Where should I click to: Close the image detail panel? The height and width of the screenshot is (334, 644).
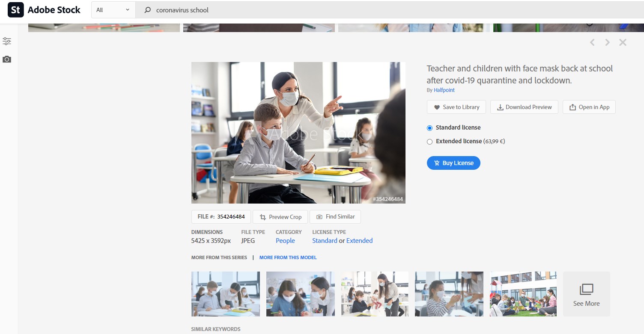(x=623, y=42)
